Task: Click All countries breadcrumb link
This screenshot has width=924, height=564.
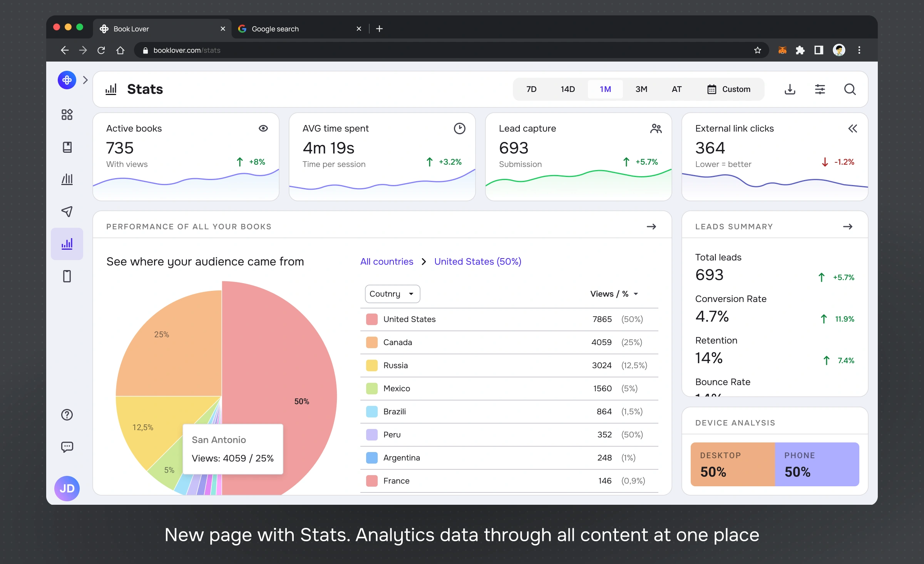Action: tap(387, 262)
